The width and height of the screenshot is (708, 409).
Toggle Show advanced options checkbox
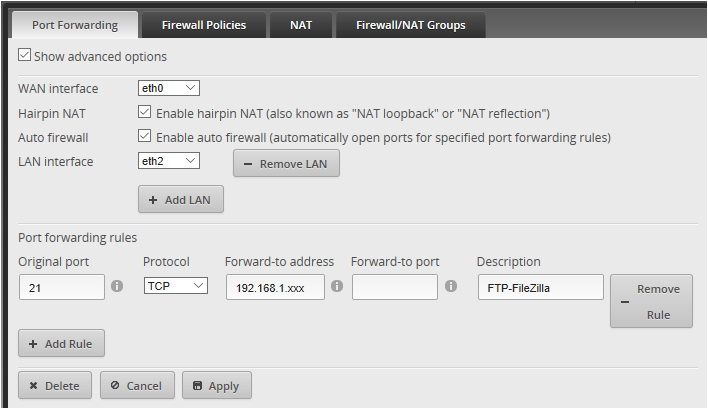click(24, 55)
